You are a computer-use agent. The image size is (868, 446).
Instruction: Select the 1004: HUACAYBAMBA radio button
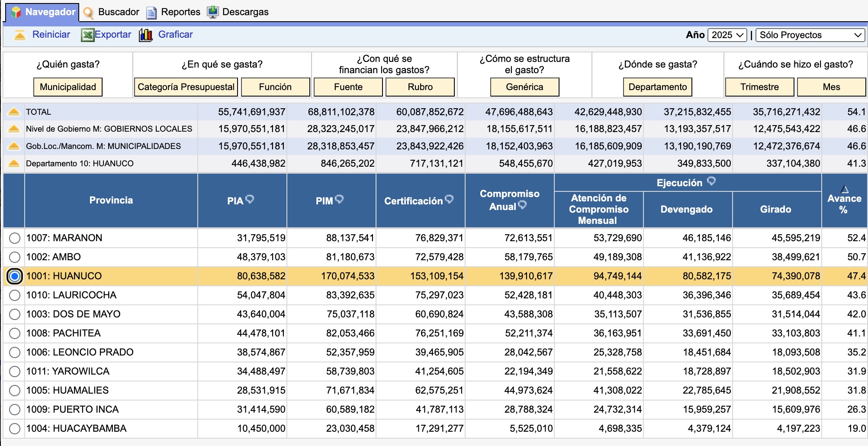click(x=15, y=429)
